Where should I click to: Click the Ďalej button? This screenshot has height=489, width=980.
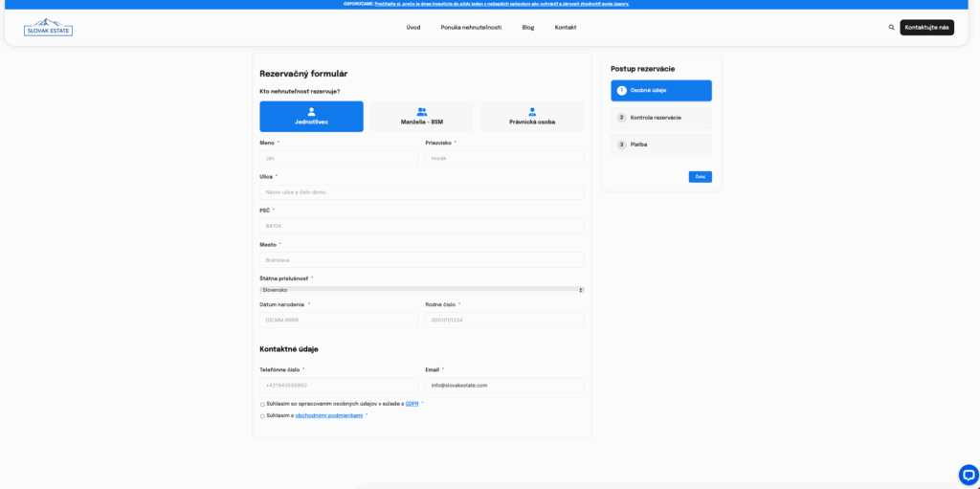coord(700,177)
